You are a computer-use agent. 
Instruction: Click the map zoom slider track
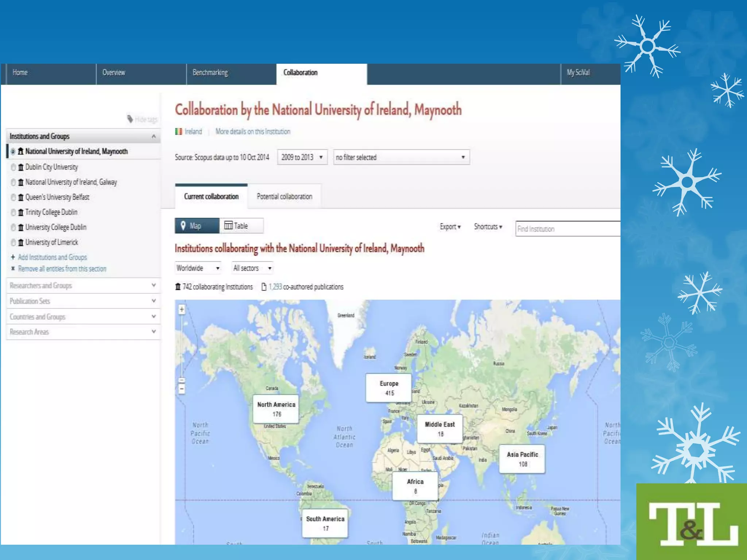click(x=182, y=346)
